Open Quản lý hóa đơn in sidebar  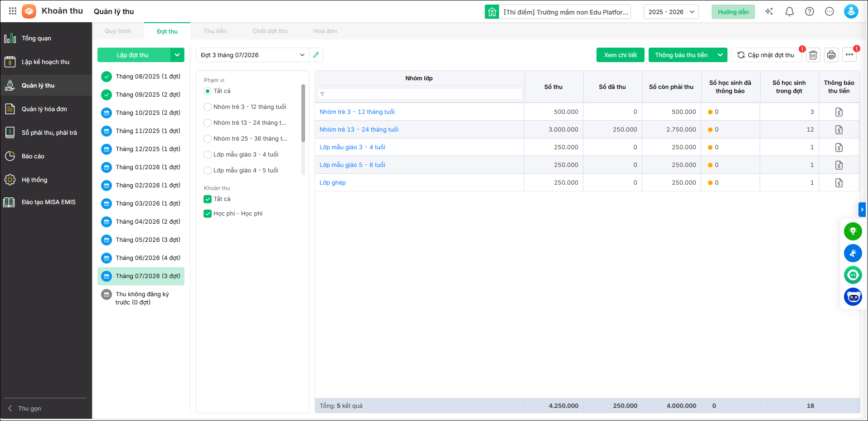46,109
